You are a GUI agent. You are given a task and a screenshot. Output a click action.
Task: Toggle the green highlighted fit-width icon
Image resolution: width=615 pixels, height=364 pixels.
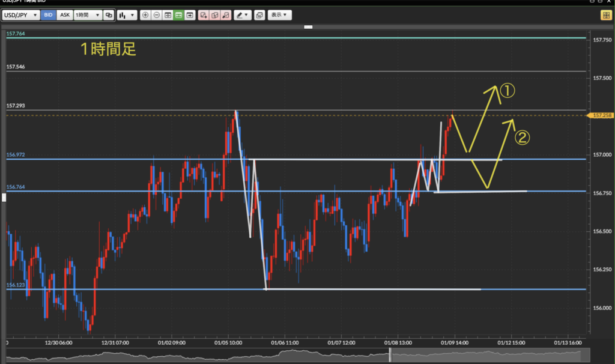178,15
